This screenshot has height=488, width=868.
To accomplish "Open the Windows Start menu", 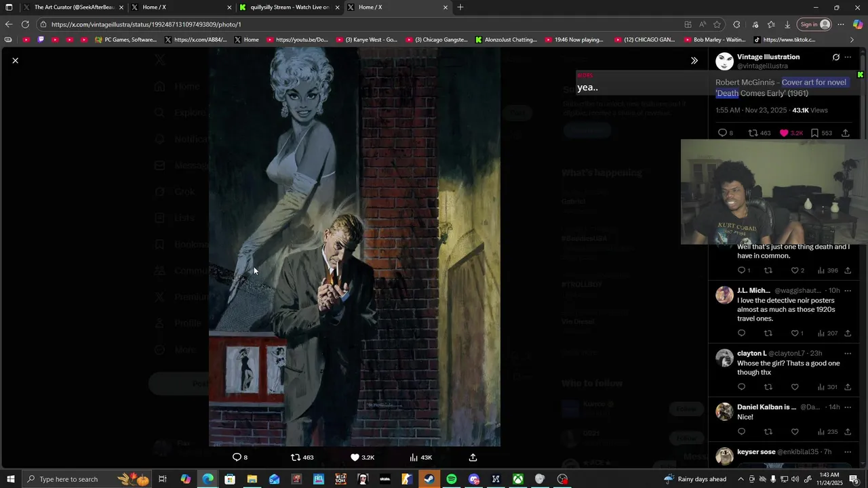I will [x=10, y=479].
